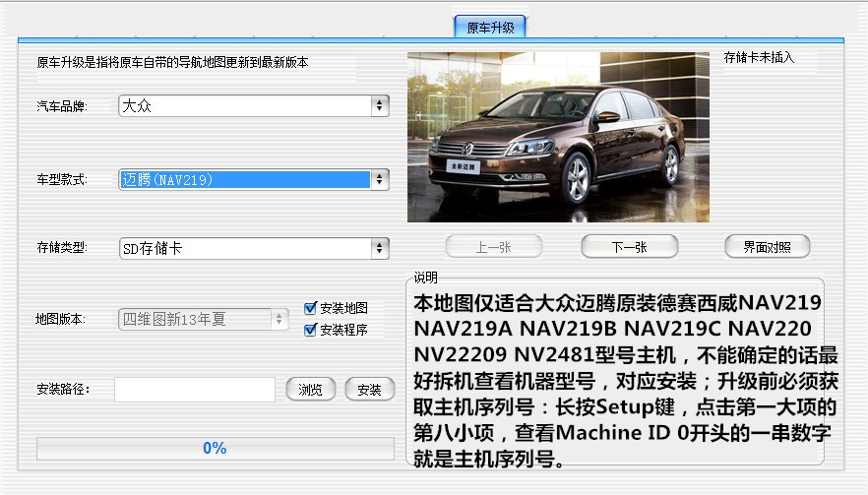
Task: Open the 地图版本 dropdown 四维图新13年夏
Action: [x=203, y=320]
